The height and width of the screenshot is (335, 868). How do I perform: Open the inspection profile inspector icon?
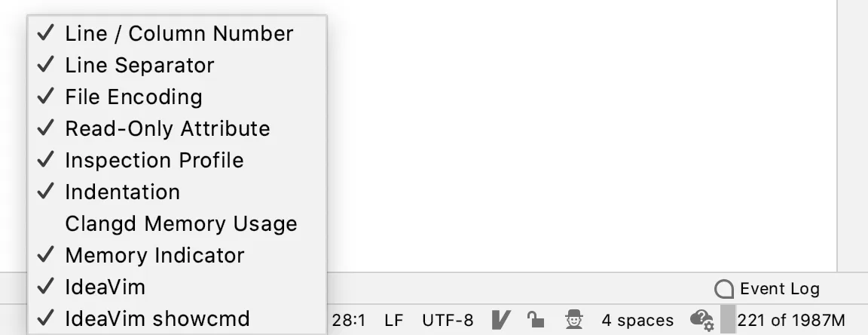click(x=575, y=320)
